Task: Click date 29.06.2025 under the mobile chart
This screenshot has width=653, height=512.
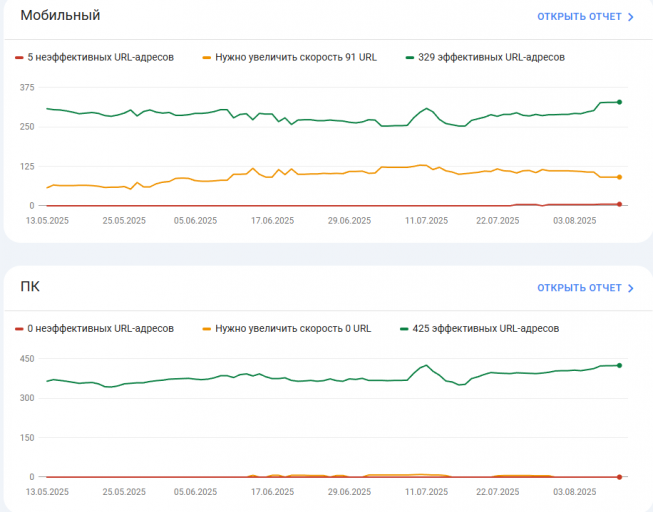Action: pos(349,221)
